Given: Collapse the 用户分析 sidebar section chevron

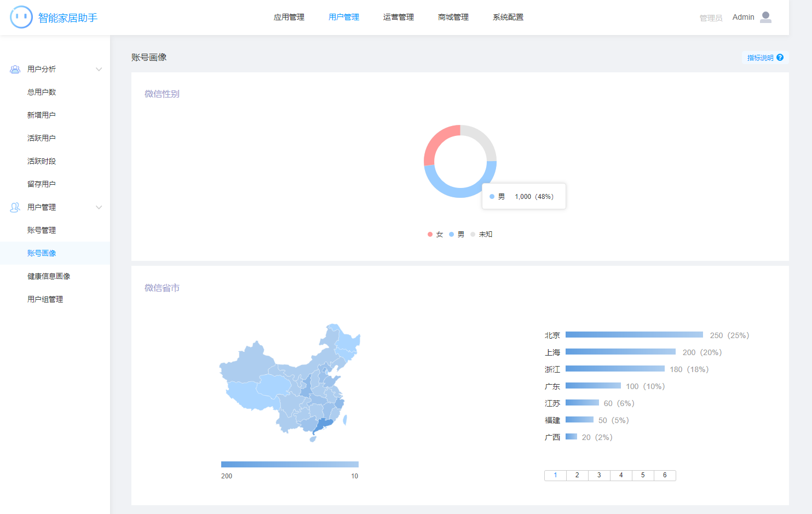Looking at the screenshot, I should tap(99, 70).
